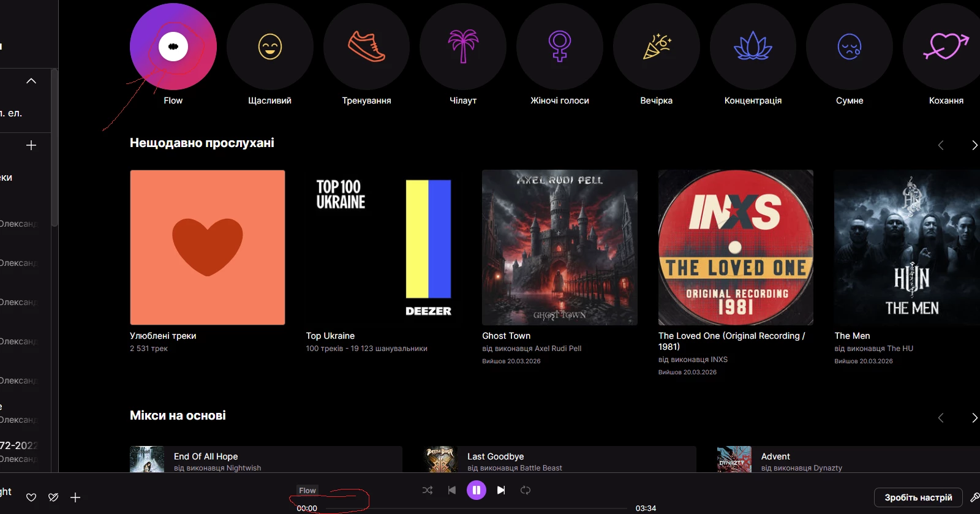
Task: Click the plus icon in the left sidebar
Action: 31,145
